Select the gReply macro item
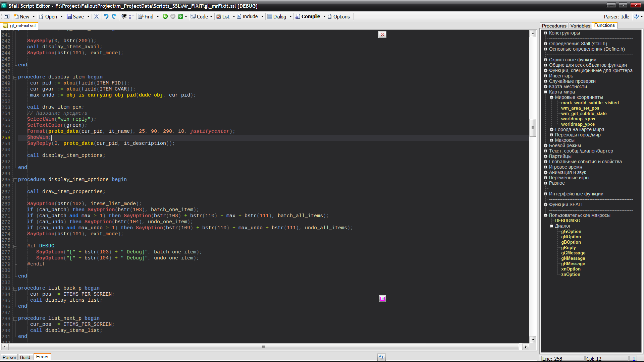 [x=568, y=247]
